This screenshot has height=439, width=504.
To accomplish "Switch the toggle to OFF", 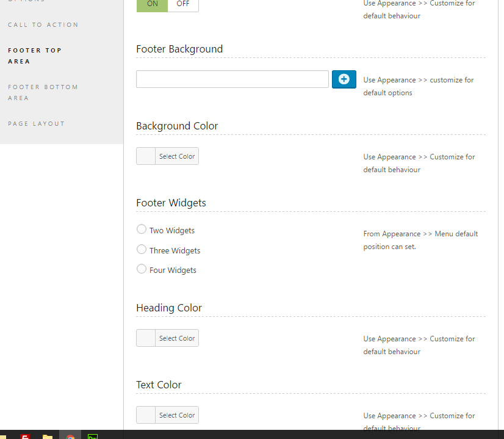I will click(182, 4).
